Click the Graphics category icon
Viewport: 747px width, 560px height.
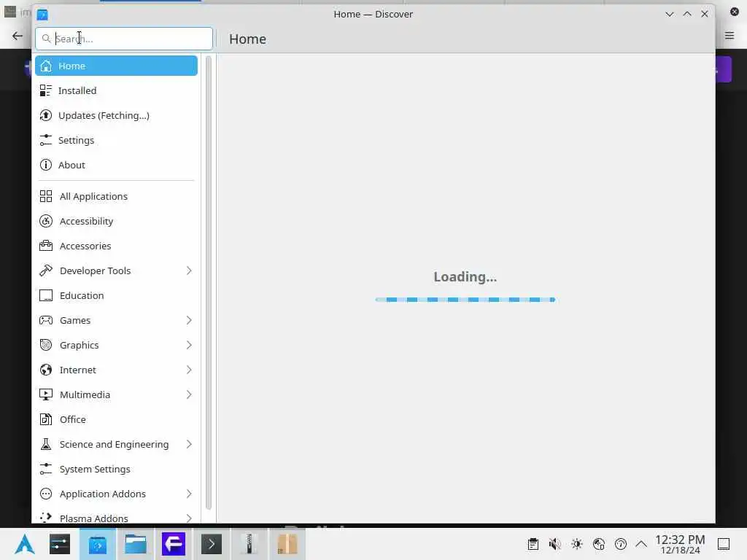[x=46, y=345]
